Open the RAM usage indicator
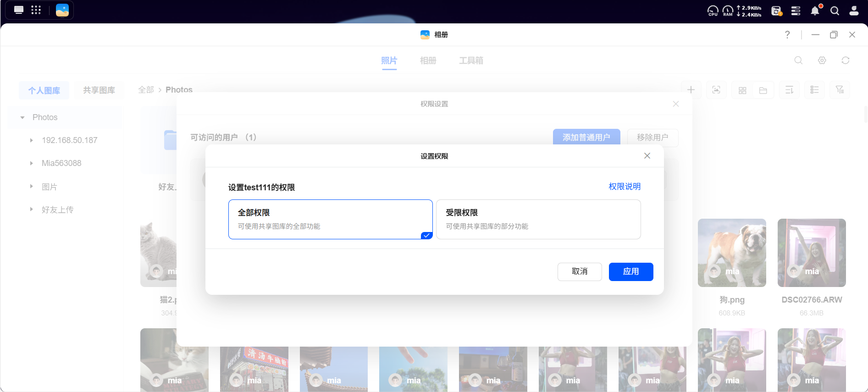868x392 pixels. point(728,11)
